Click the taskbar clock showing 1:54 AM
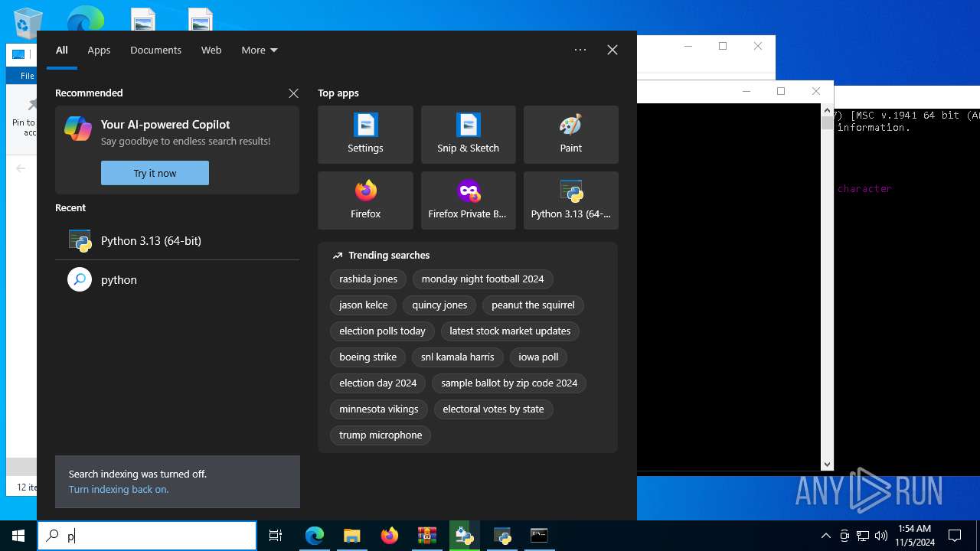Image resolution: width=980 pixels, height=551 pixels. click(x=914, y=536)
